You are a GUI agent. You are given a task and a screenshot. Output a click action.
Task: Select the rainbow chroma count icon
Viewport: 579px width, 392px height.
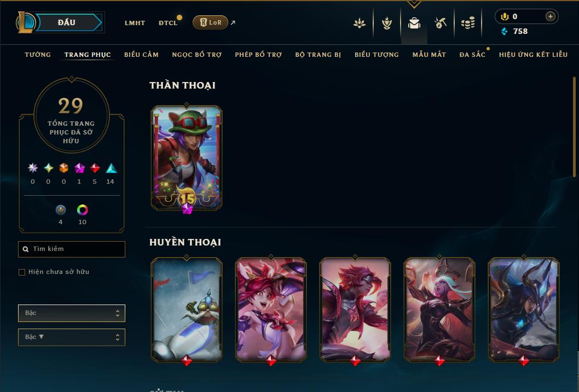[x=82, y=210]
